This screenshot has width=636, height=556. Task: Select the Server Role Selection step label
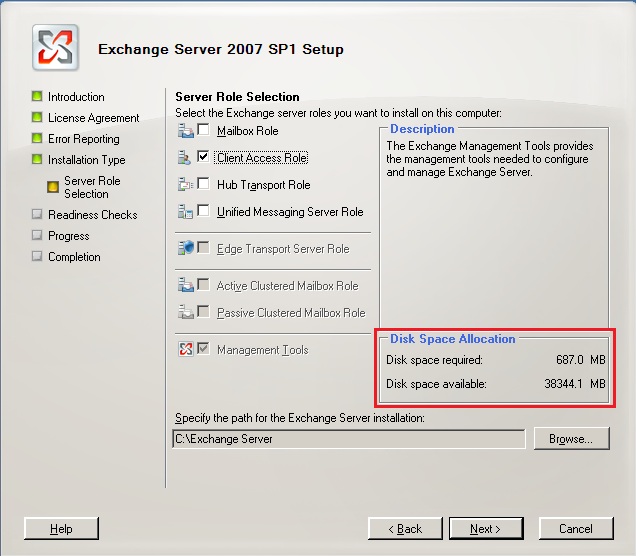click(x=92, y=187)
